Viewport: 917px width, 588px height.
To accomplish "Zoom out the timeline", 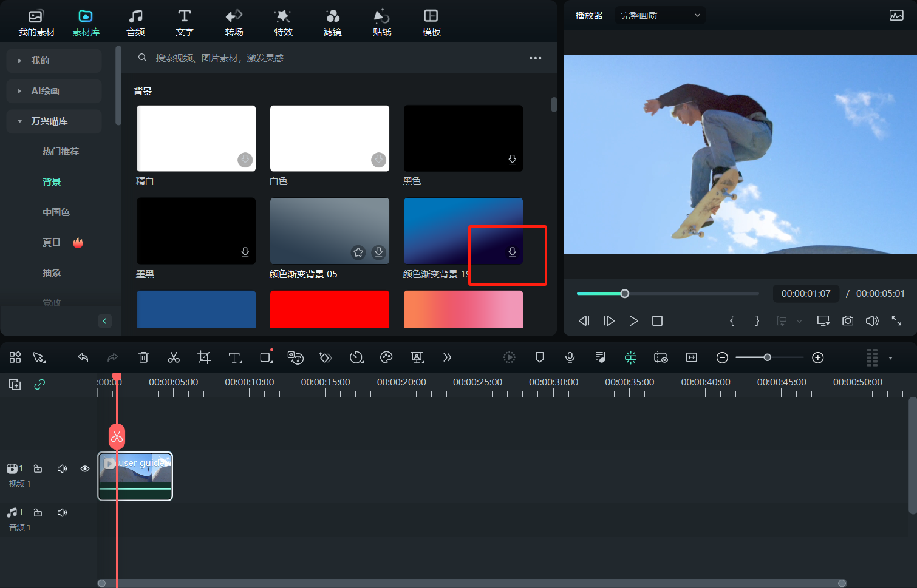I will pyautogui.click(x=722, y=358).
